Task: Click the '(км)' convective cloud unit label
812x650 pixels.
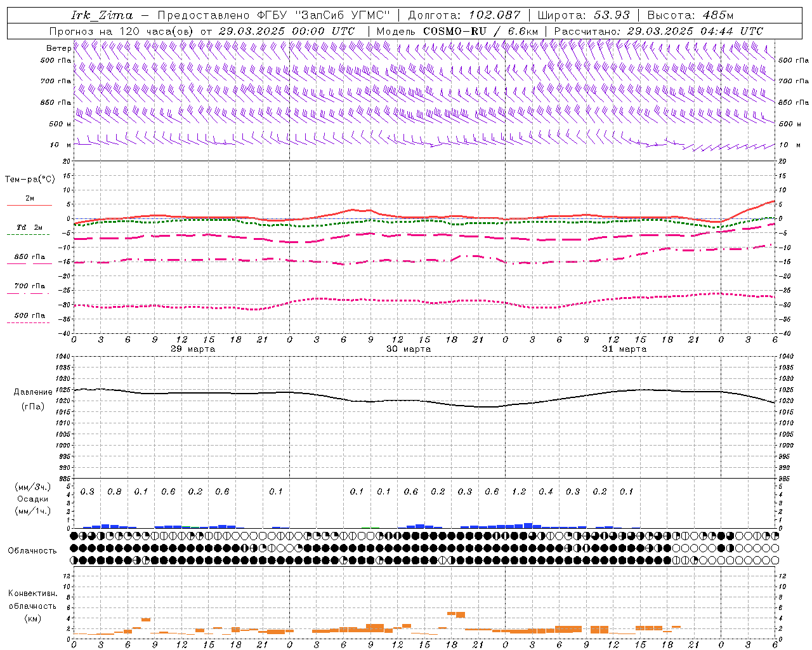Action: pos(32,618)
